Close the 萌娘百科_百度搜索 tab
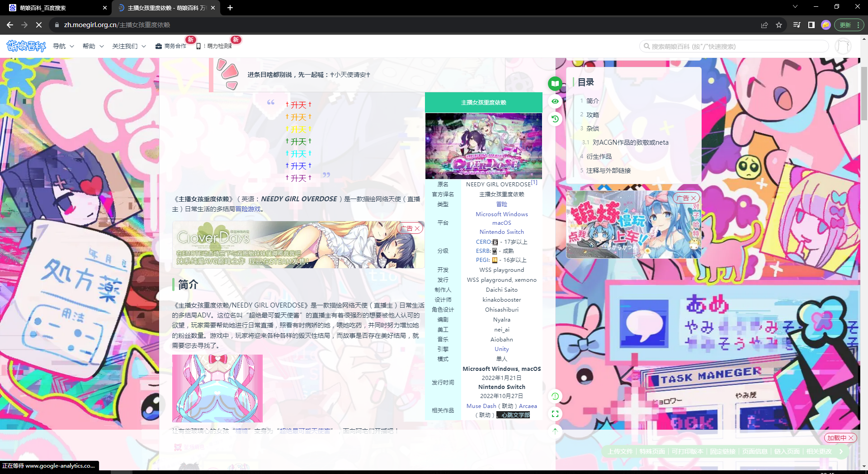The image size is (868, 474). coord(105,8)
